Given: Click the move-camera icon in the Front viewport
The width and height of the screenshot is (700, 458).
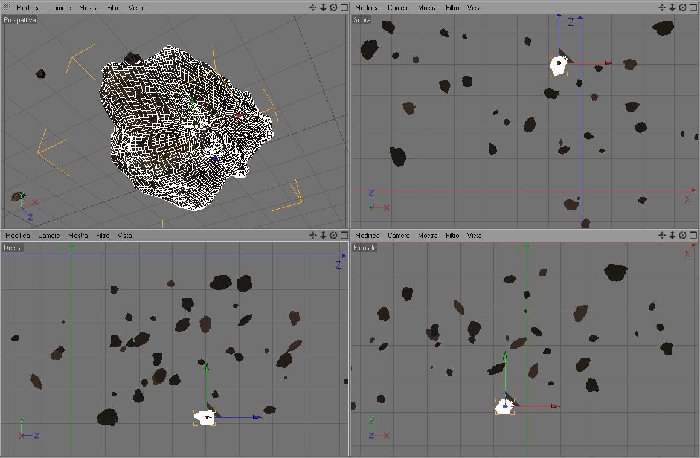Looking at the screenshot, I should pos(662,235).
